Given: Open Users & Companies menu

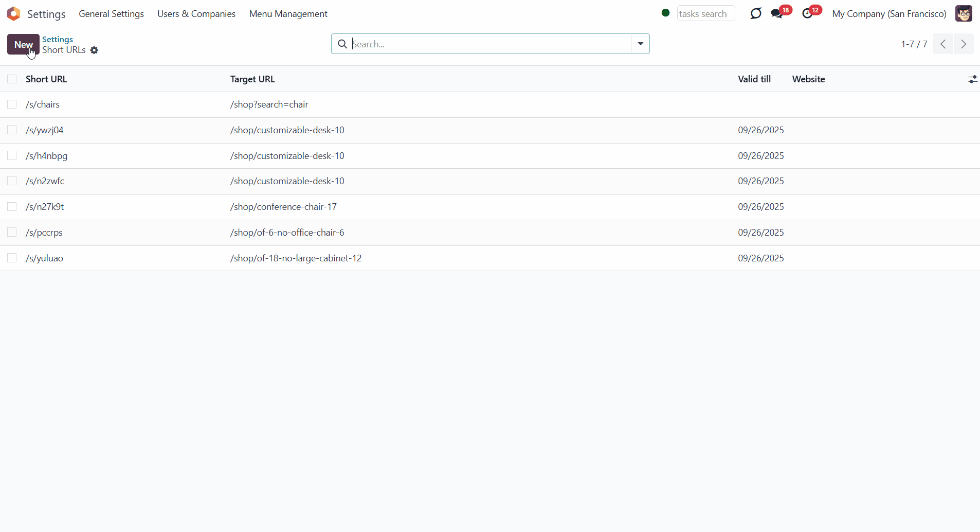Looking at the screenshot, I should point(196,14).
